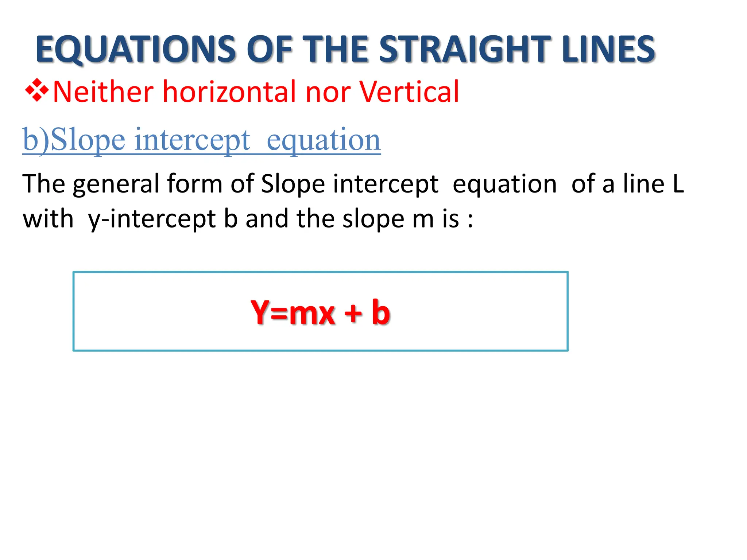Viewport: 747px width, 560px height.
Task: Click 'y-intercept' in the body text
Action: (x=152, y=219)
